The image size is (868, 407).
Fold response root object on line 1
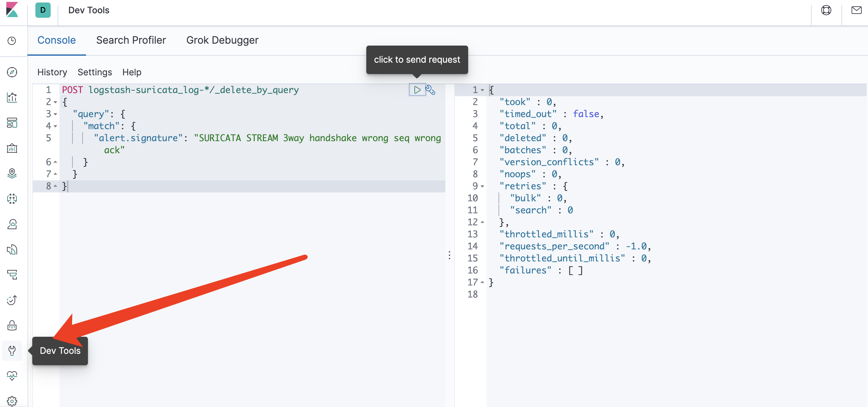[482, 90]
